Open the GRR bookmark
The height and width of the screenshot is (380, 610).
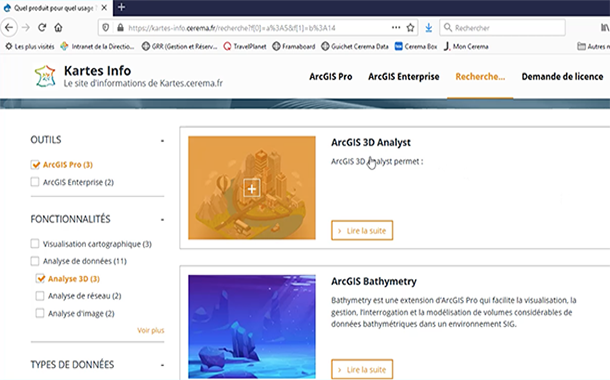pos(179,47)
